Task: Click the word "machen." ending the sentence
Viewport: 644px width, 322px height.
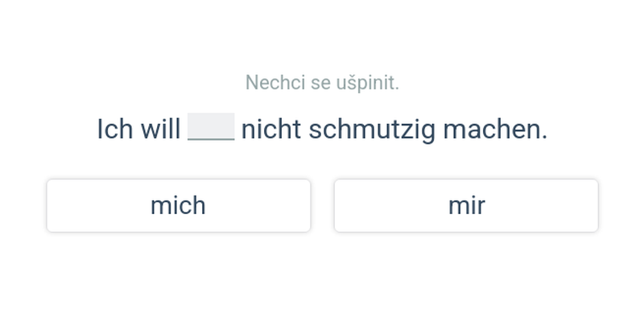Action: click(x=495, y=129)
